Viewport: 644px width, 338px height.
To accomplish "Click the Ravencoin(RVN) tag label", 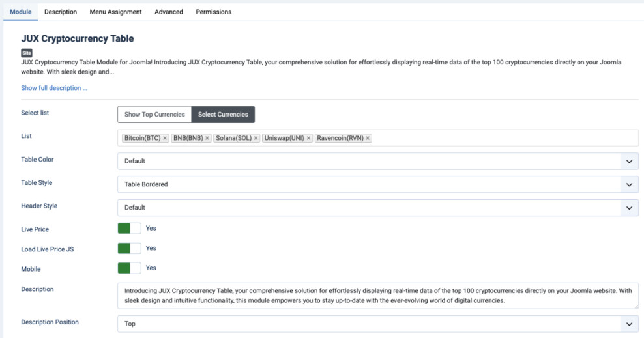I will [x=340, y=138].
